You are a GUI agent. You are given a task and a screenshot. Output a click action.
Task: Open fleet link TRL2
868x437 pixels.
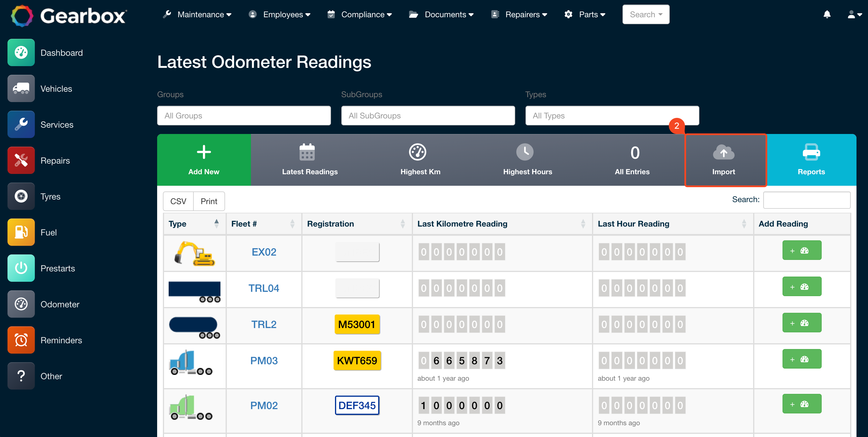(264, 324)
